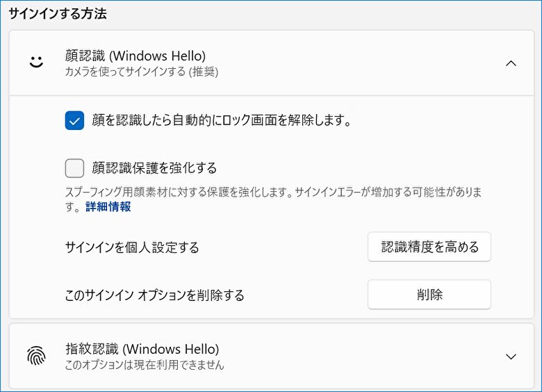Click the サインインを個人設定する label

click(x=132, y=247)
